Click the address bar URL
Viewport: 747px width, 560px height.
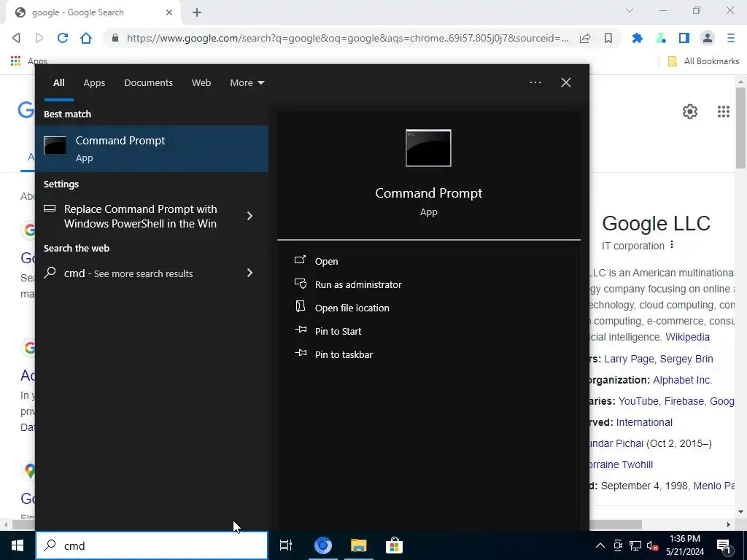pyautogui.click(x=347, y=38)
